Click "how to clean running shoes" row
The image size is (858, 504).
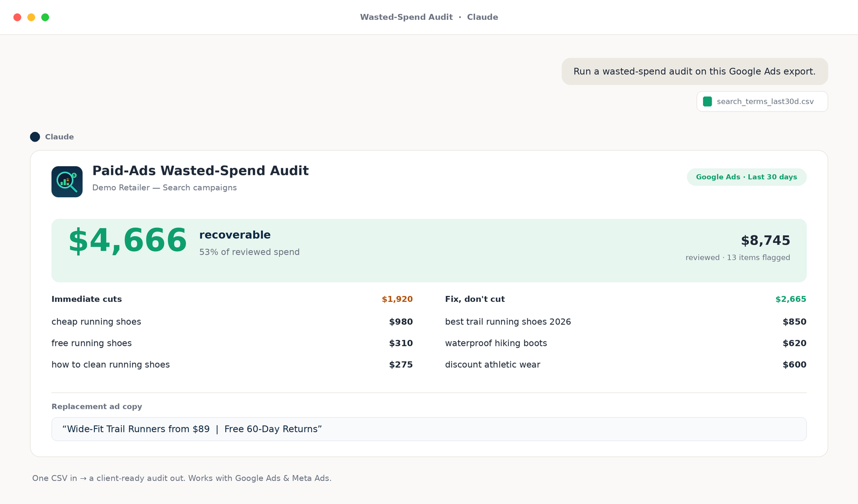(232, 365)
